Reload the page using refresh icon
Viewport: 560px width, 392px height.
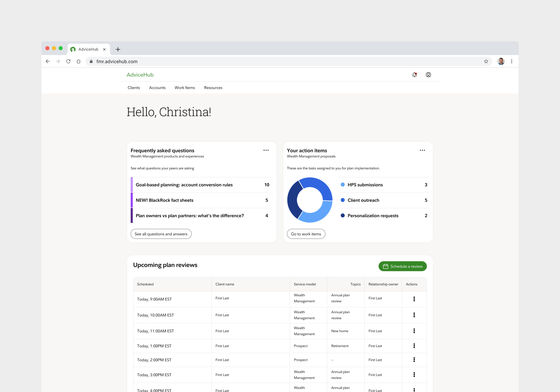click(x=68, y=61)
